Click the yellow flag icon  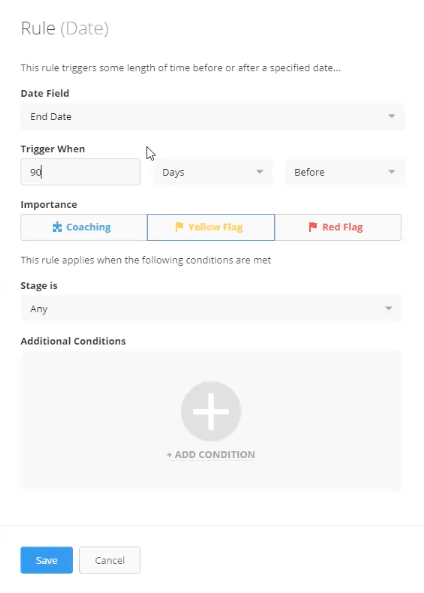coord(179,227)
